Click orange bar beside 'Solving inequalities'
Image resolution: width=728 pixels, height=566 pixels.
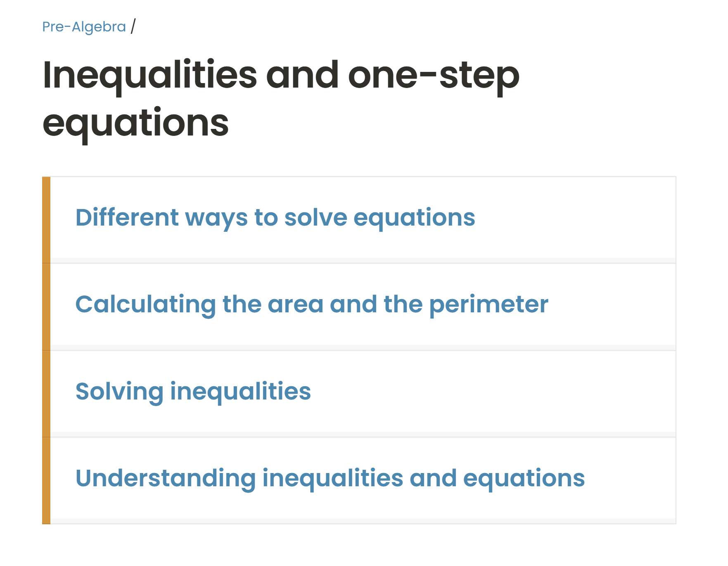point(46,393)
